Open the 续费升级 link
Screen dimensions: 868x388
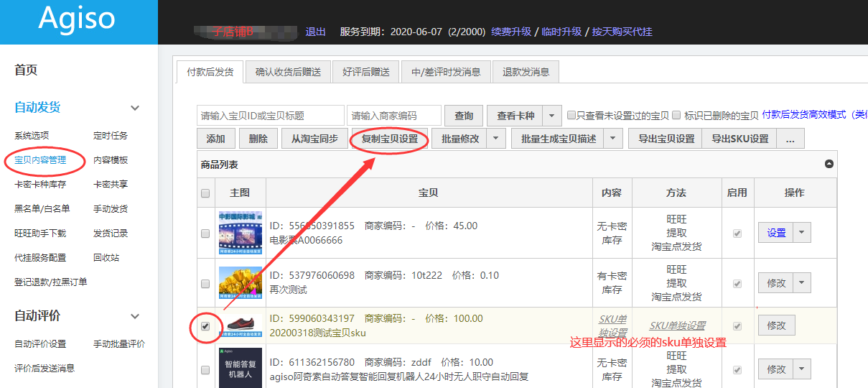pyautogui.click(x=511, y=32)
